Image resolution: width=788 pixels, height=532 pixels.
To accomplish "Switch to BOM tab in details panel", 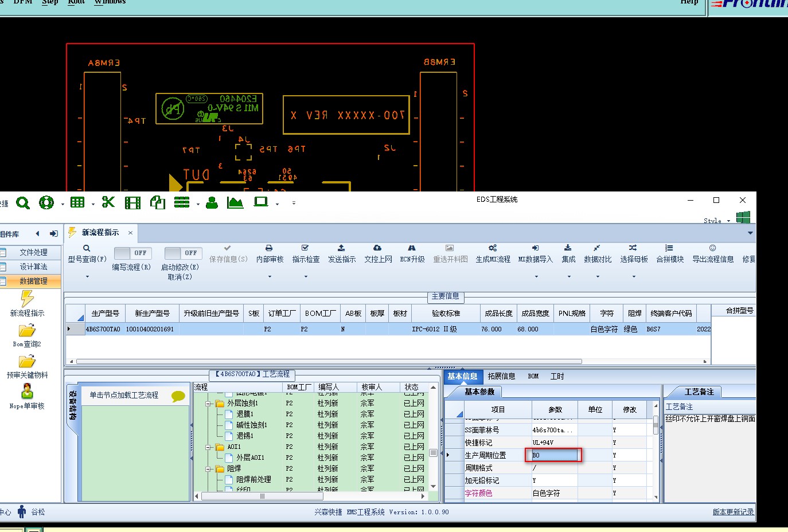I will [x=533, y=377].
